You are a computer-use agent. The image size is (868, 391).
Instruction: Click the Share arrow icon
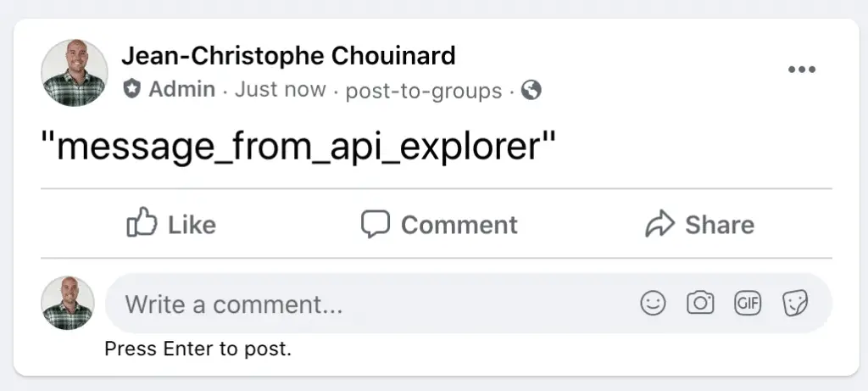coord(659,224)
